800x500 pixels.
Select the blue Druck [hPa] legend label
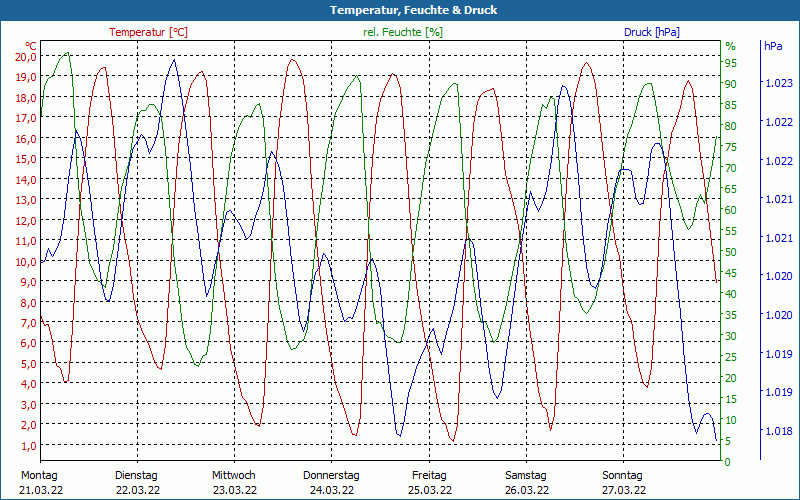pos(651,32)
